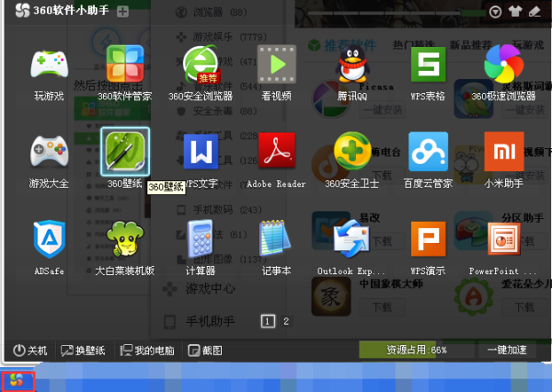Image resolution: width=552 pixels, height=392 pixels.
Task: Launch Outlook Express icon
Action: click(351, 239)
